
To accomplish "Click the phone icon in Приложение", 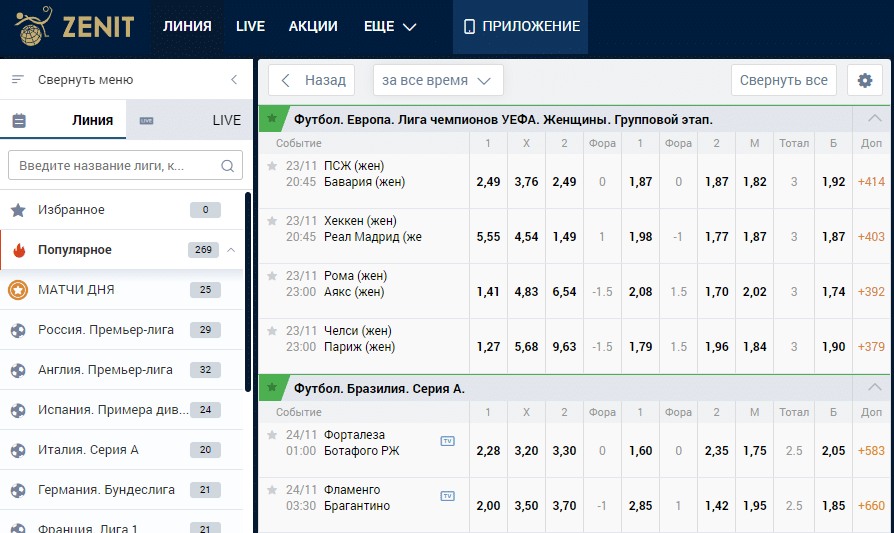I will pos(469,27).
